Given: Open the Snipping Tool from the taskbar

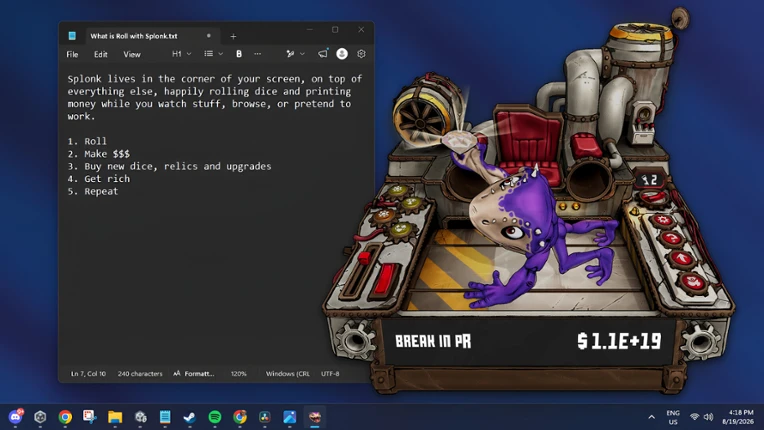Looking at the screenshot, I should 90,417.
